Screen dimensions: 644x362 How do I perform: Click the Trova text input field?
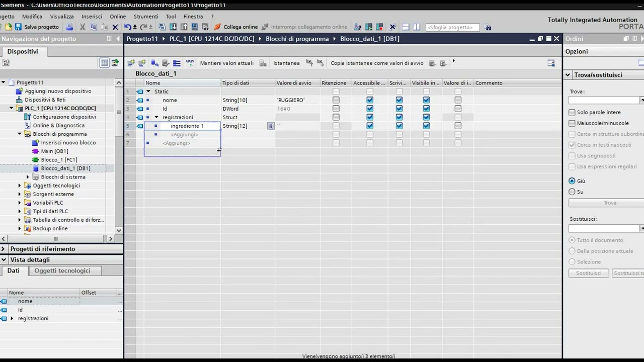[x=604, y=101]
